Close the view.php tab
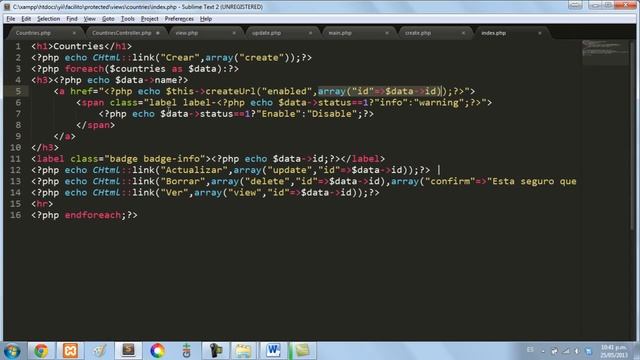 pyautogui.click(x=234, y=33)
